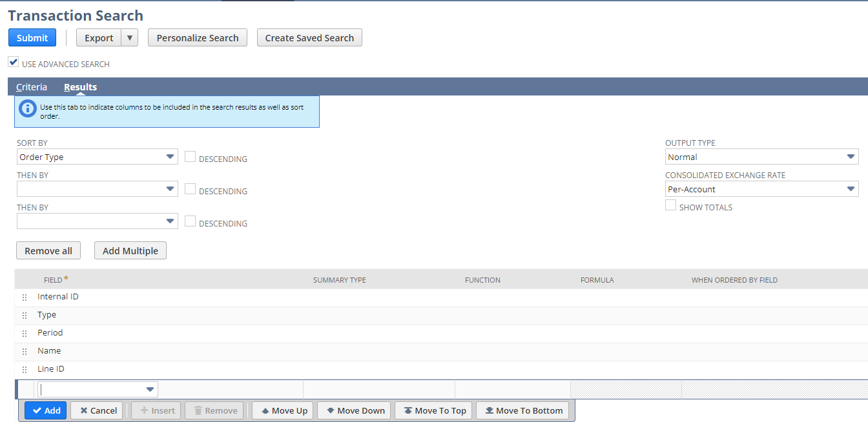
Task: Enable the Show Totals checkbox
Action: tap(670, 205)
